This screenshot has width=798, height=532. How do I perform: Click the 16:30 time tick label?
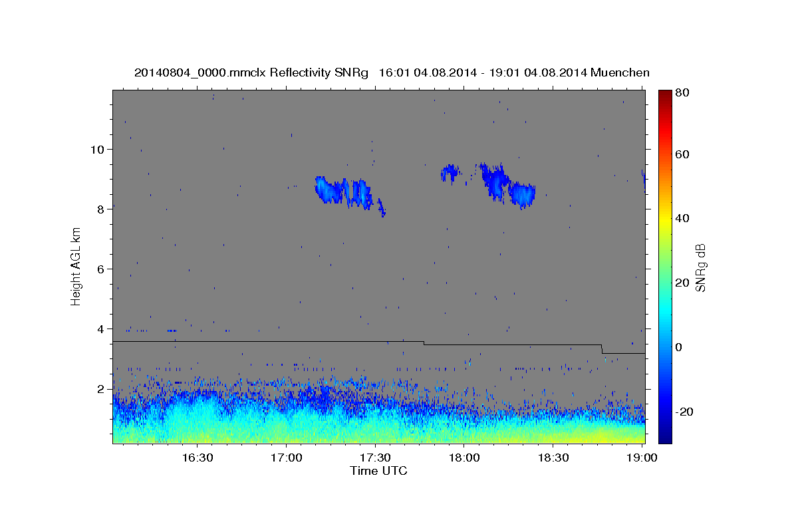pos(197,458)
